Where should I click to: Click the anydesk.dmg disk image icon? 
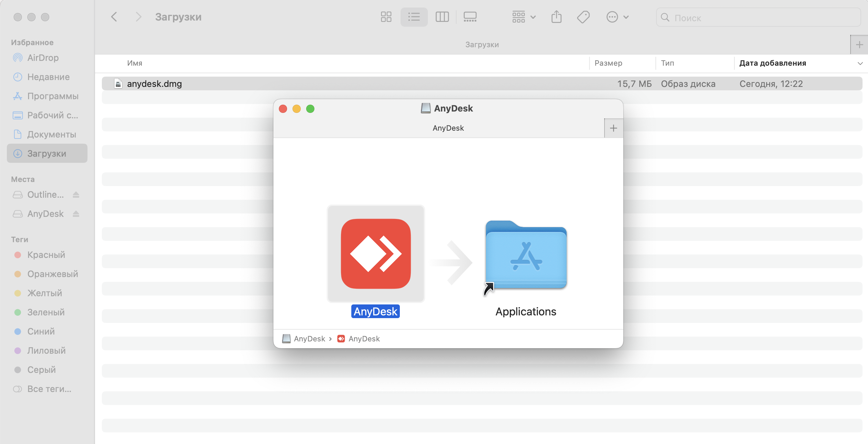(x=118, y=83)
